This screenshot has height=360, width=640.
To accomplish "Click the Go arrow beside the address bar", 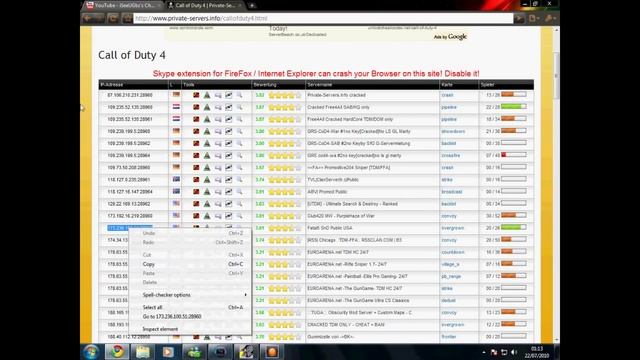I will [x=519, y=18].
